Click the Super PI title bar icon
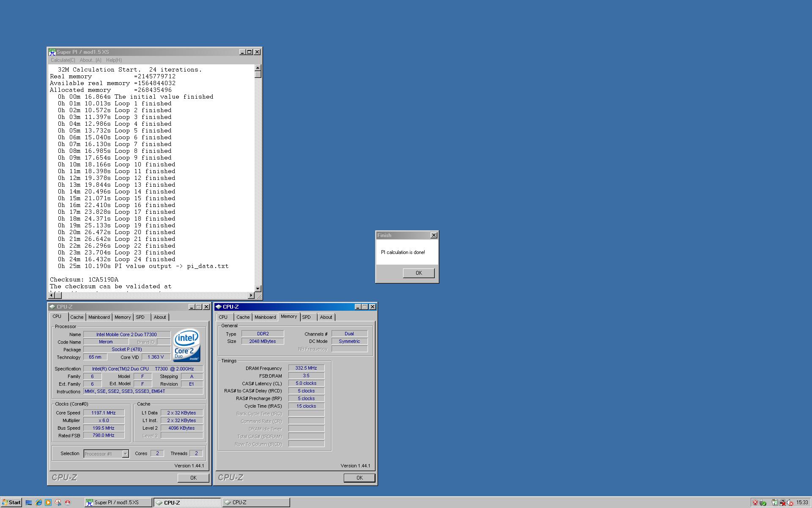This screenshot has width=812, height=508. click(52, 52)
